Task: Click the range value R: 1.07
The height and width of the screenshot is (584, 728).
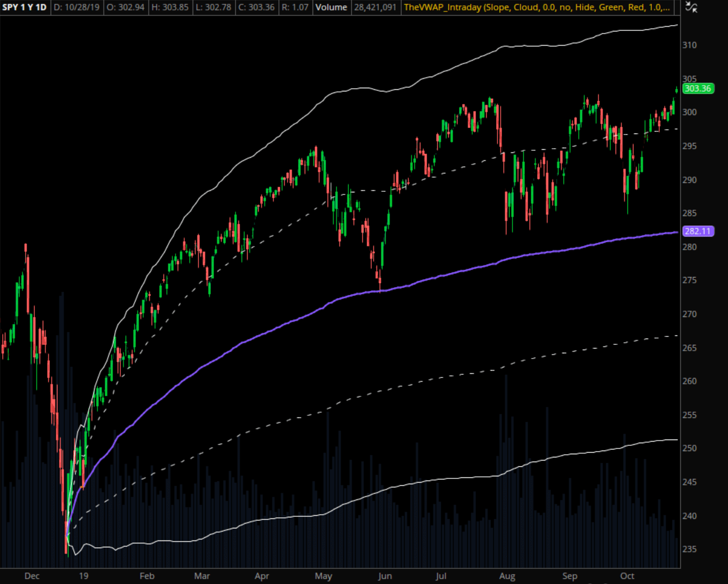Action: [295, 7]
